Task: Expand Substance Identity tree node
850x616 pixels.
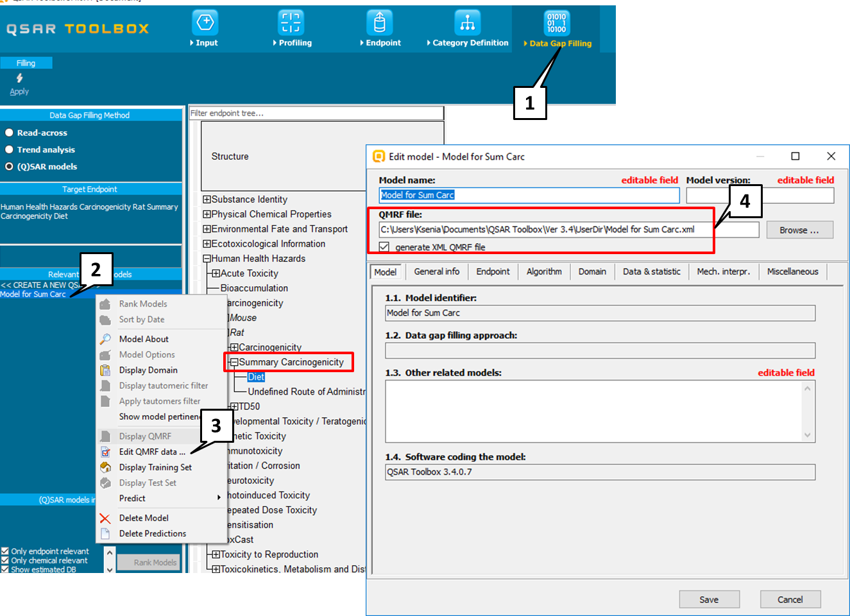Action: [x=207, y=200]
